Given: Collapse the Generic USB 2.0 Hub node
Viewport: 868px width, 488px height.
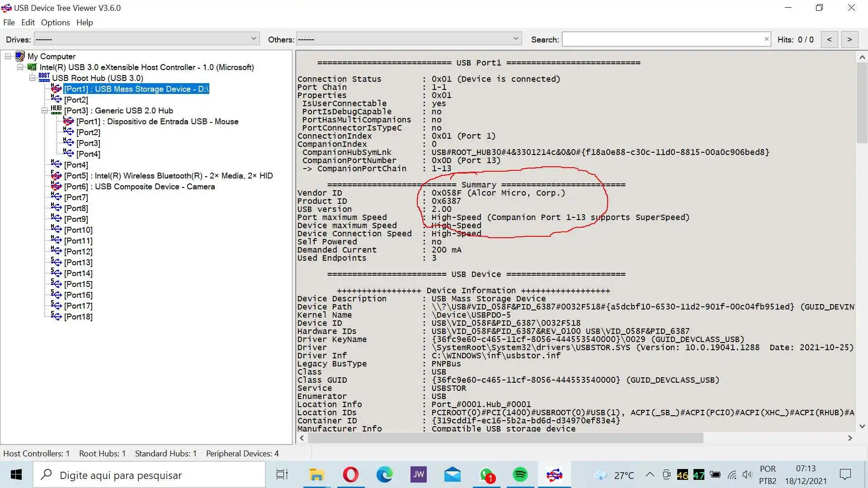Looking at the screenshot, I should [x=44, y=111].
